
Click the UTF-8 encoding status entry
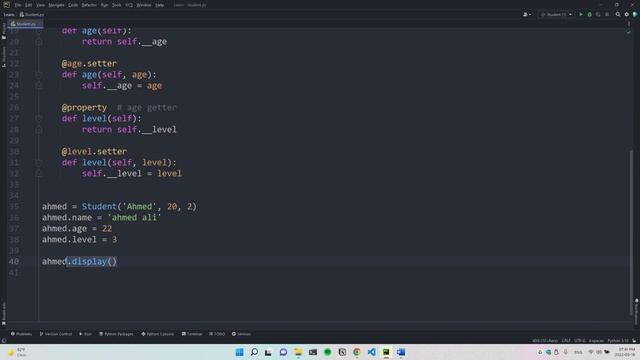point(580,340)
